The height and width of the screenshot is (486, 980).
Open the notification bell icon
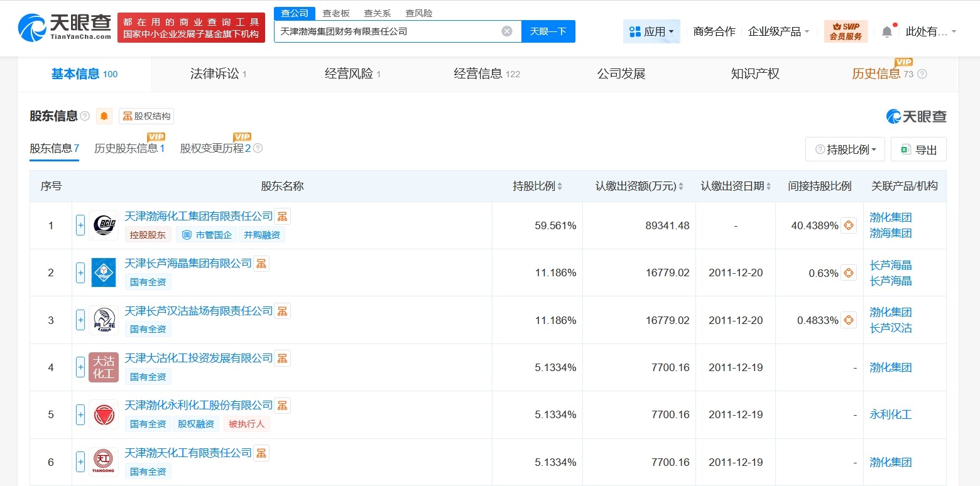pos(887,29)
